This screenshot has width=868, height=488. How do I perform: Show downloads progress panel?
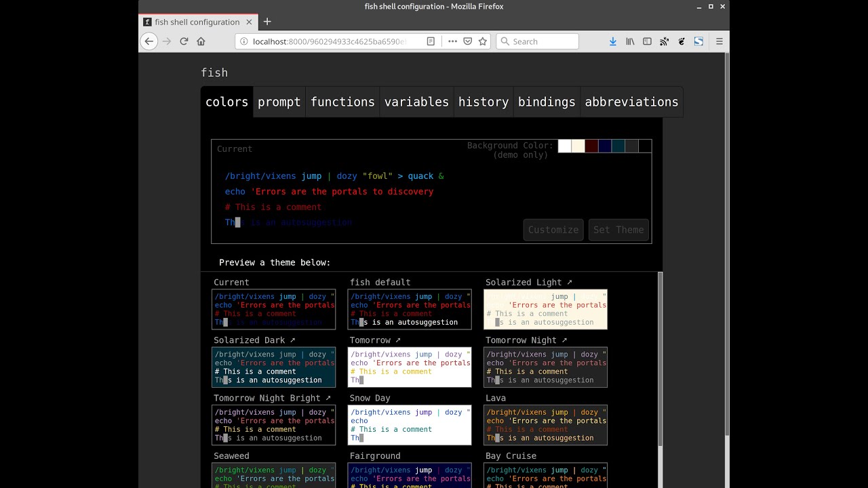(x=613, y=41)
